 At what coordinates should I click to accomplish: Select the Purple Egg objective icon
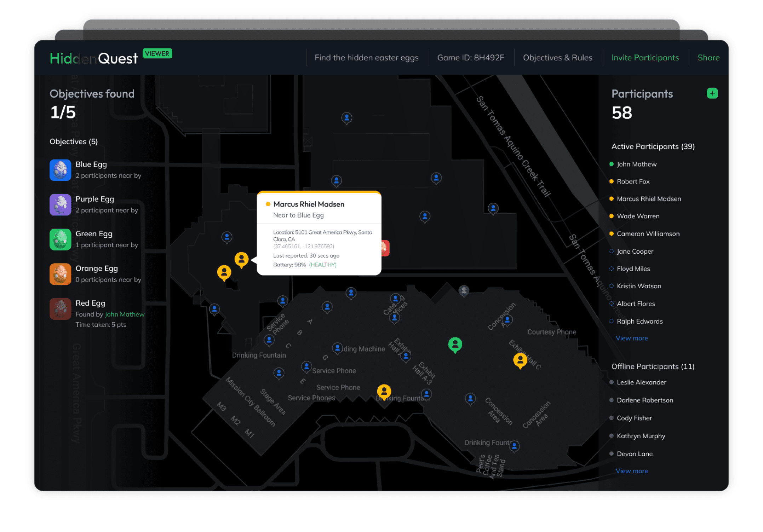pyautogui.click(x=60, y=205)
